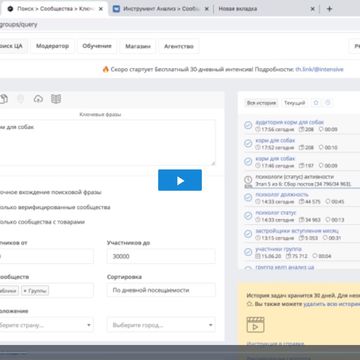Click the video clapper icon in yellow panel

click(255, 324)
